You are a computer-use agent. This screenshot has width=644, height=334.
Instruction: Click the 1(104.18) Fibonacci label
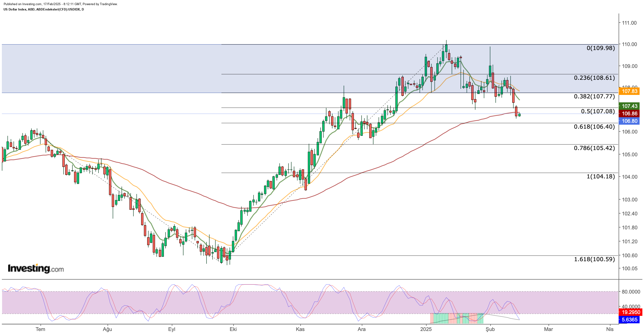[x=600, y=177]
